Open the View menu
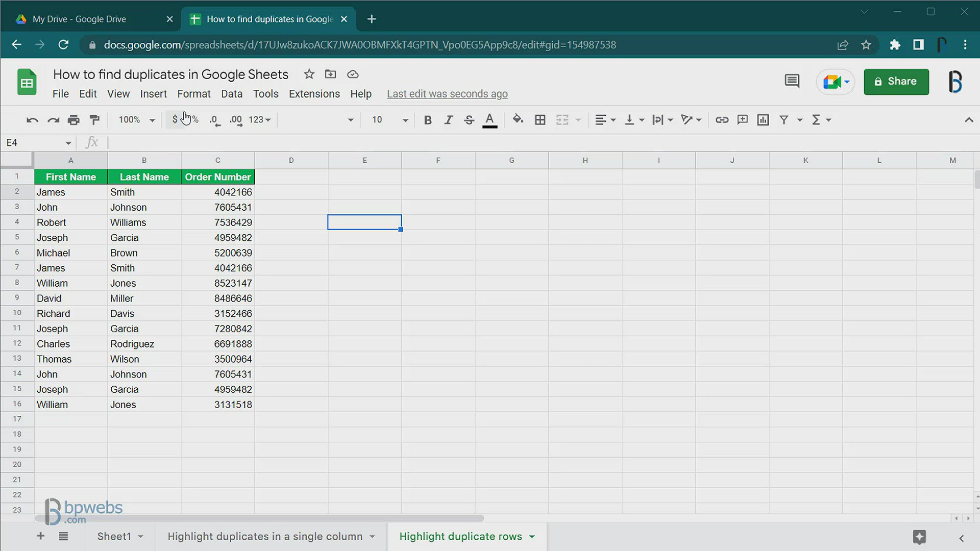980x551 pixels. [118, 94]
